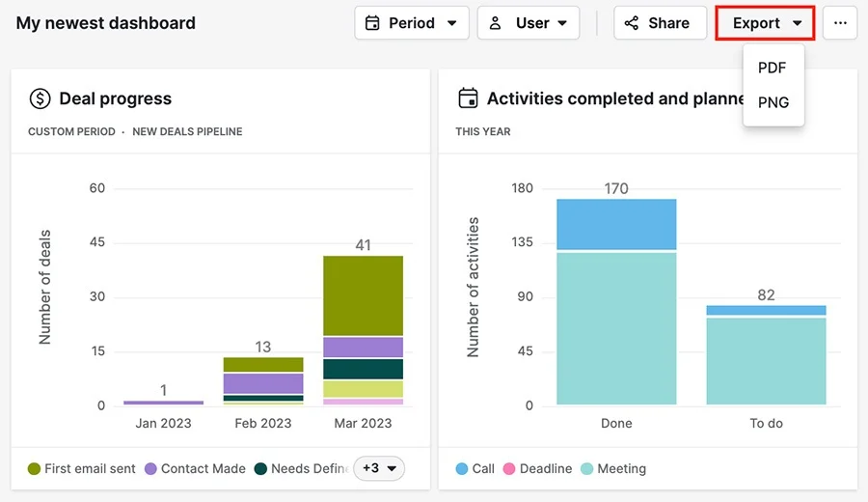
Task: Click the Export button
Action: (x=765, y=23)
